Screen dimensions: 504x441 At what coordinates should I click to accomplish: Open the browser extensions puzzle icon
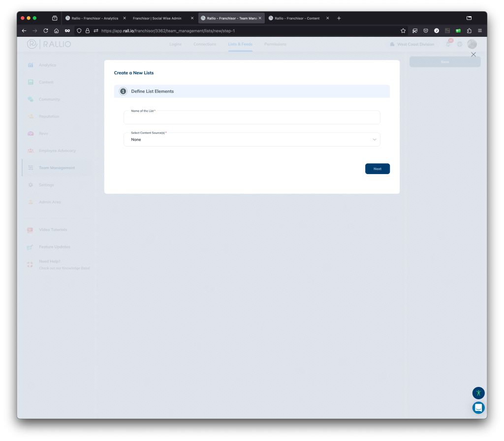469,30
